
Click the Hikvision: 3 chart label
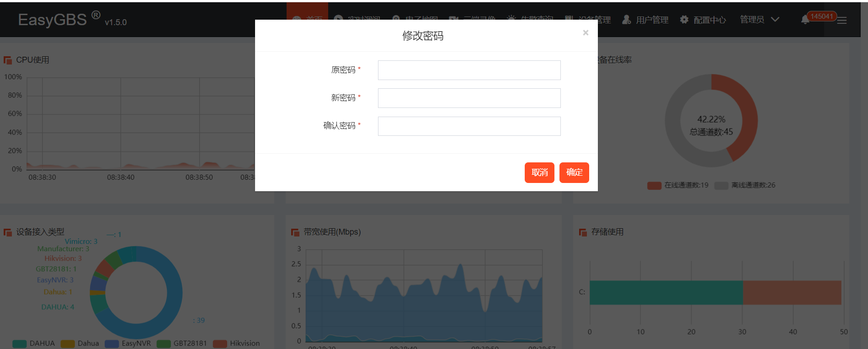63,258
